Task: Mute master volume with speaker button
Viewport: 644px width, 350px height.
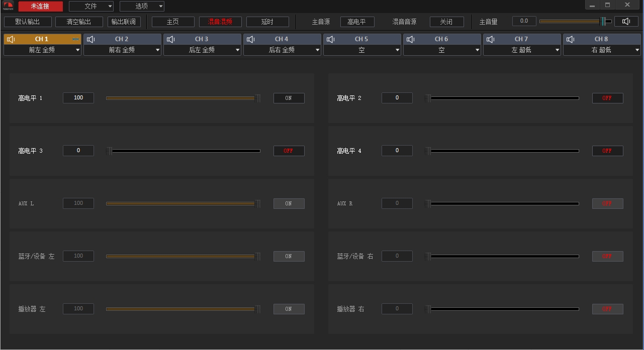Action: click(x=626, y=21)
